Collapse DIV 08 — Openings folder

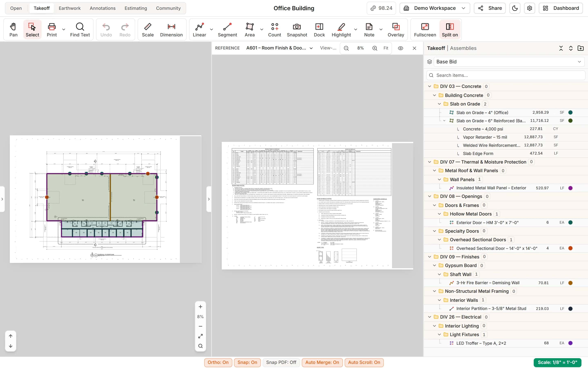429,196
